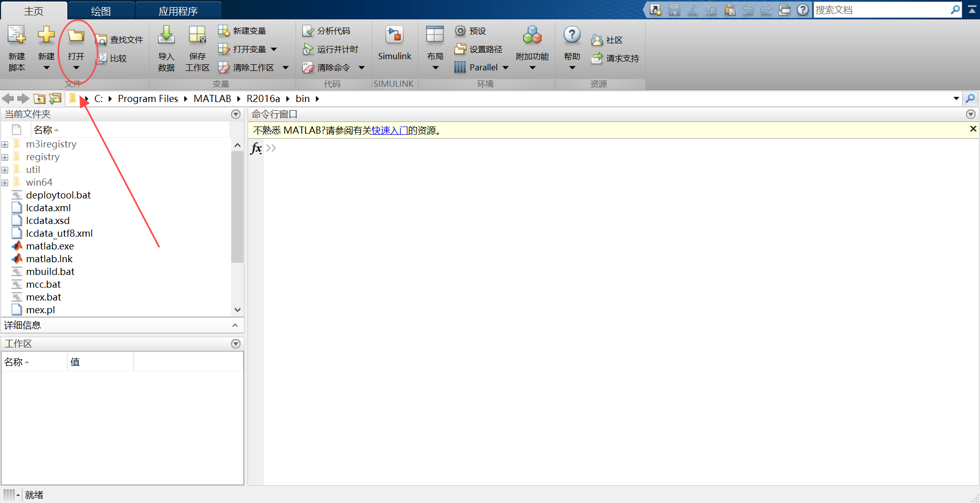Image resolution: width=980 pixels, height=503 pixels.
Task: Click 分析代码 (Analyze Code)
Action: (327, 31)
